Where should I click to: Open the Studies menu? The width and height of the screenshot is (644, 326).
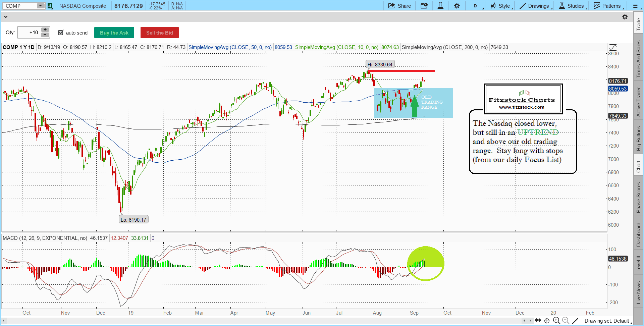click(572, 6)
